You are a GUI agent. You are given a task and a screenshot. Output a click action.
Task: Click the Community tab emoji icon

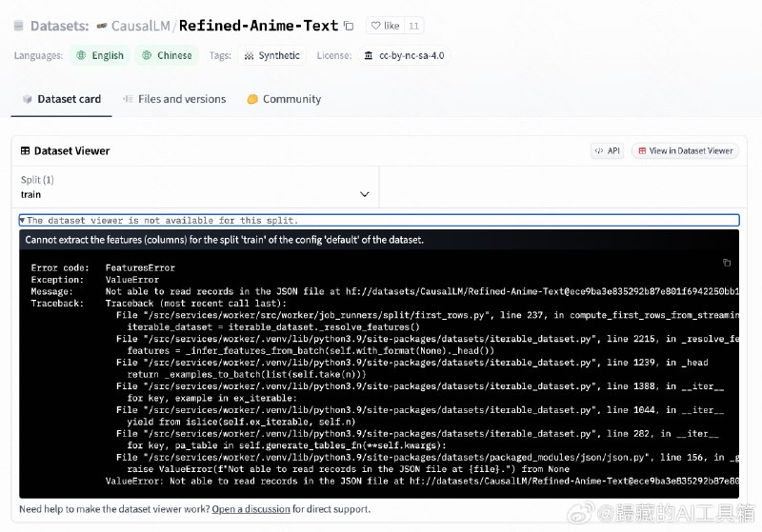point(252,99)
